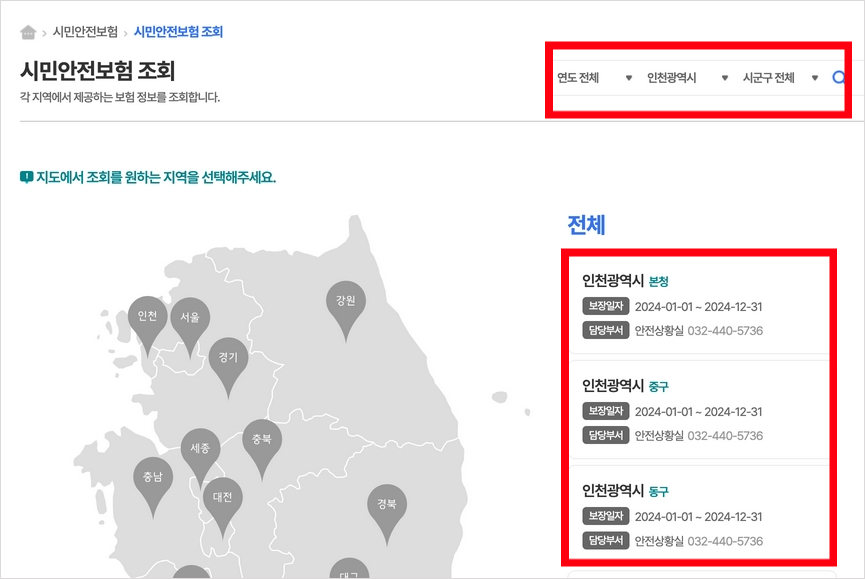Open the 인천광역시 중구 insurance entry

[x=700, y=410]
